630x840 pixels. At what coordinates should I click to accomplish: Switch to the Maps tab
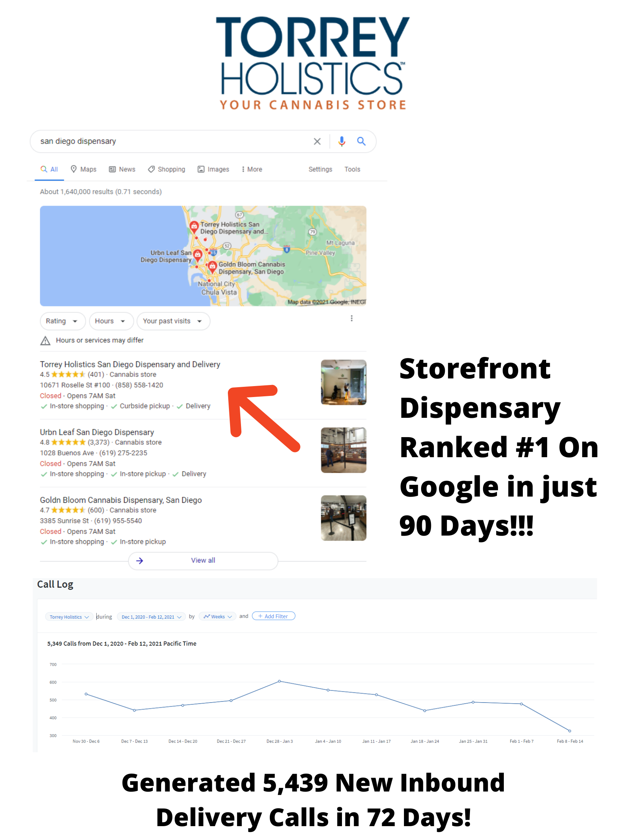point(84,170)
